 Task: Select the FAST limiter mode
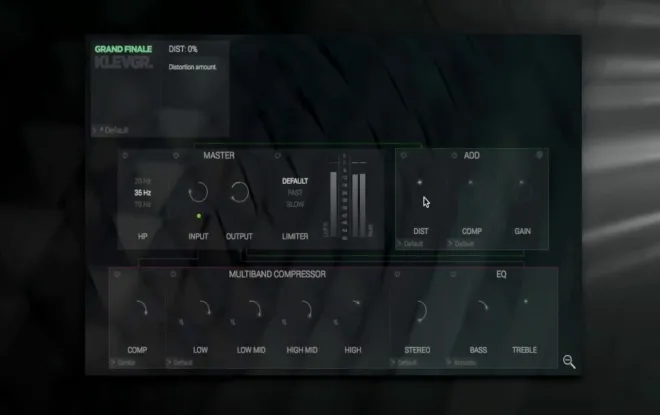pos(295,193)
